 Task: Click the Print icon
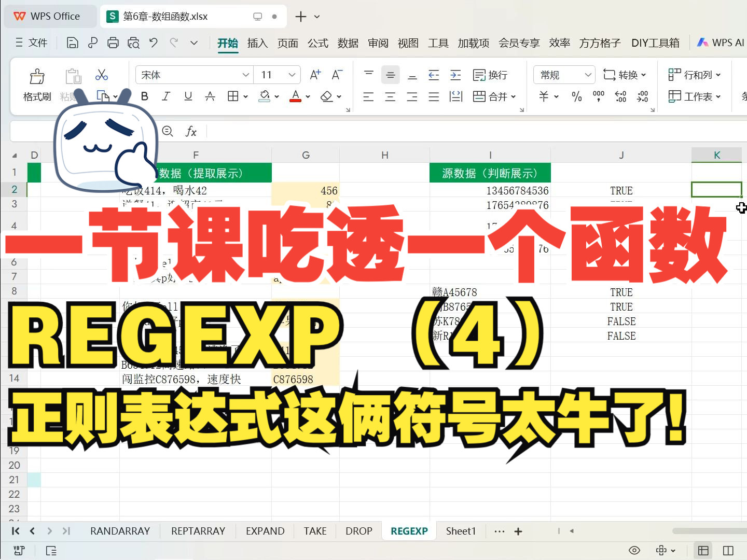pos(113,43)
